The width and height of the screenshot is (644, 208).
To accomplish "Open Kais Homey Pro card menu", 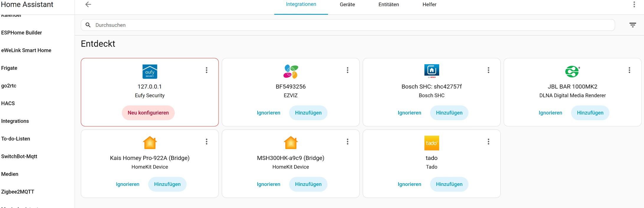I will pos(207,142).
